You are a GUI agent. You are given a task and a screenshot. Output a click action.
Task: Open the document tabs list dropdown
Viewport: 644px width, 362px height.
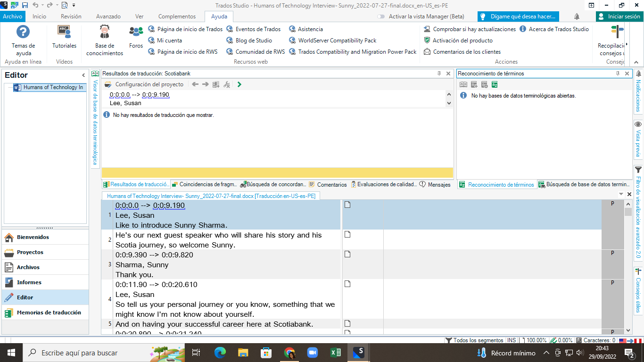(x=621, y=194)
